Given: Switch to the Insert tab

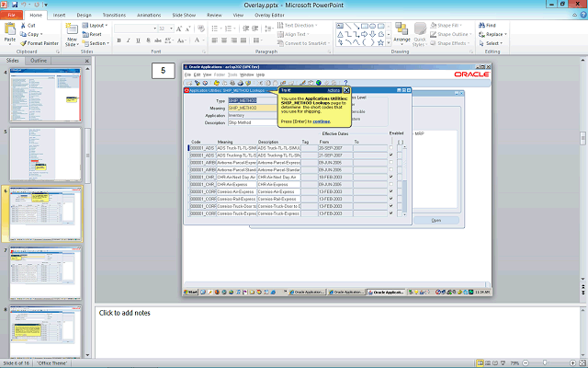Looking at the screenshot, I should point(59,15).
